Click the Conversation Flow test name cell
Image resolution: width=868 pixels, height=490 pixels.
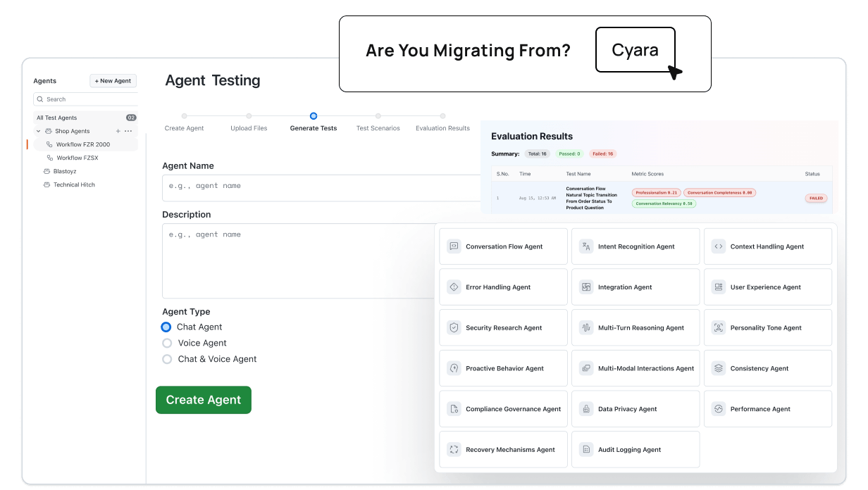[592, 199]
